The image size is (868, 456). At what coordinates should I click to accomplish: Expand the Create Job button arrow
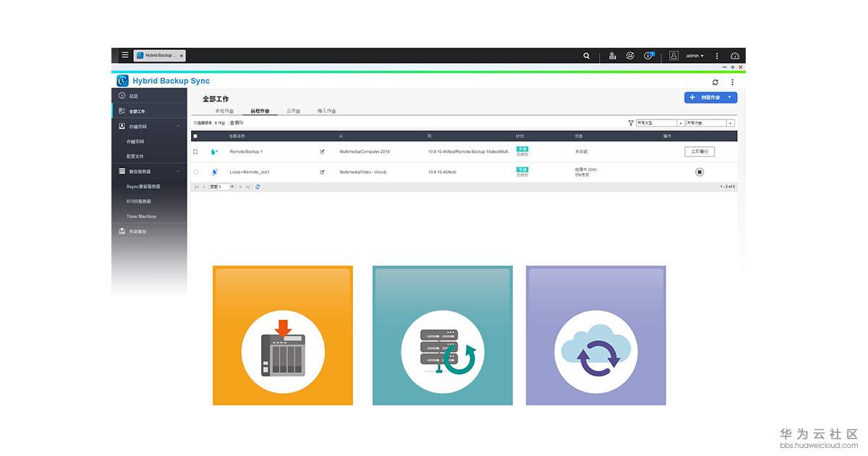(730, 97)
